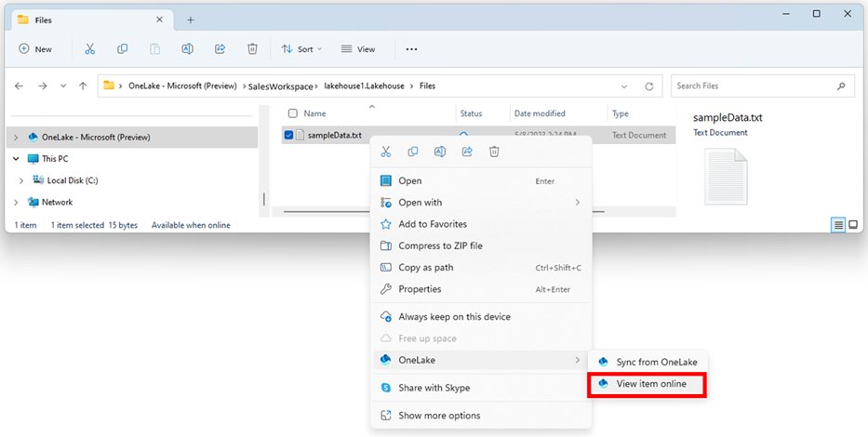Click OneLake - Microsoft (Preview) breadcrumb
This screenshot has height=437, width=868.
point(182,86)
